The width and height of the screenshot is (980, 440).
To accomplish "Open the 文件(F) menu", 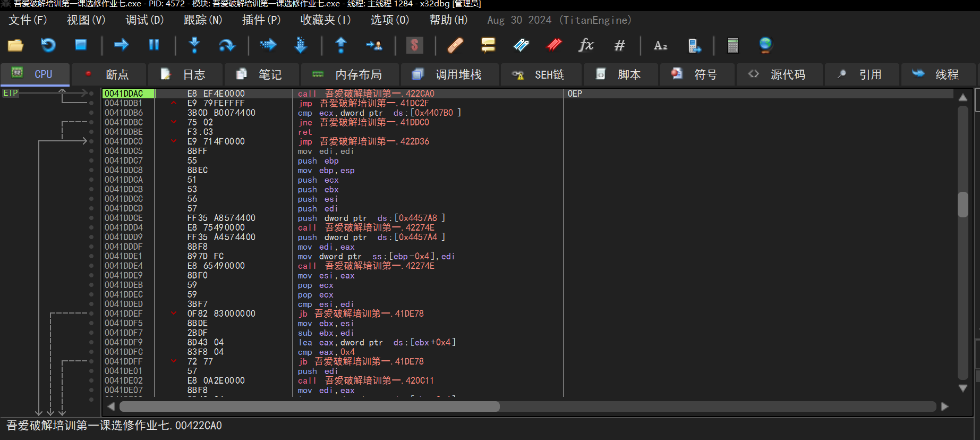I will click(x=28, y=20).
